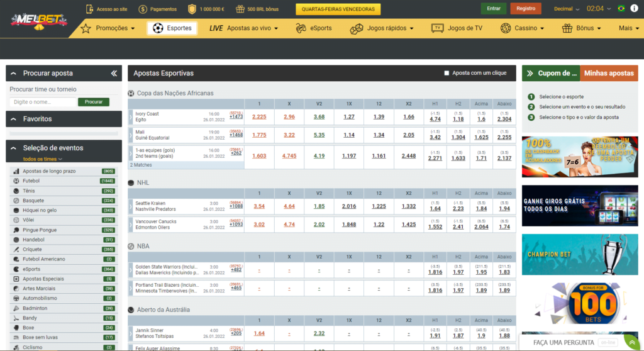Click the 500 BRL bônus gift icon
The height and width of the screenshot is (351, 644).
point(240,9)
